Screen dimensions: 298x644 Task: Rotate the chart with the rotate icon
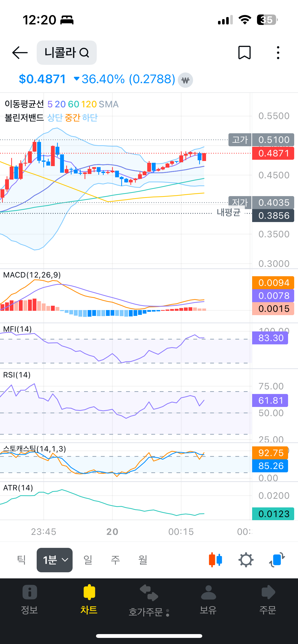pos(277,560)
